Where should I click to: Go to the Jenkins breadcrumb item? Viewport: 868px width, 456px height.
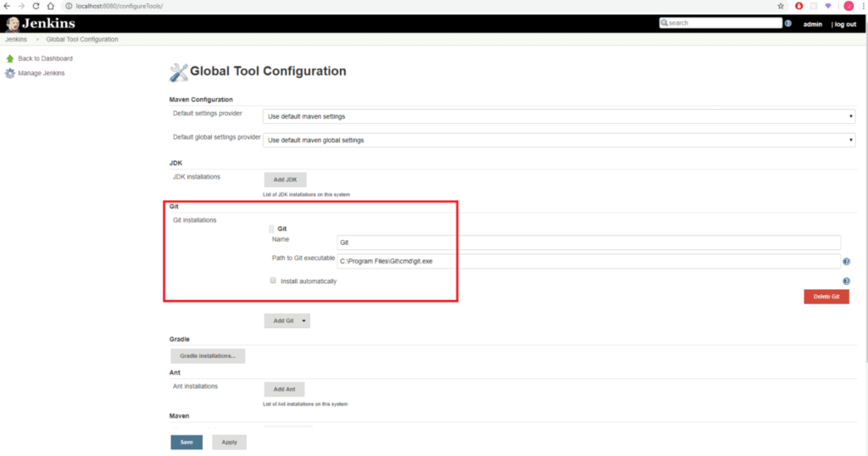[x=16, y=39]
